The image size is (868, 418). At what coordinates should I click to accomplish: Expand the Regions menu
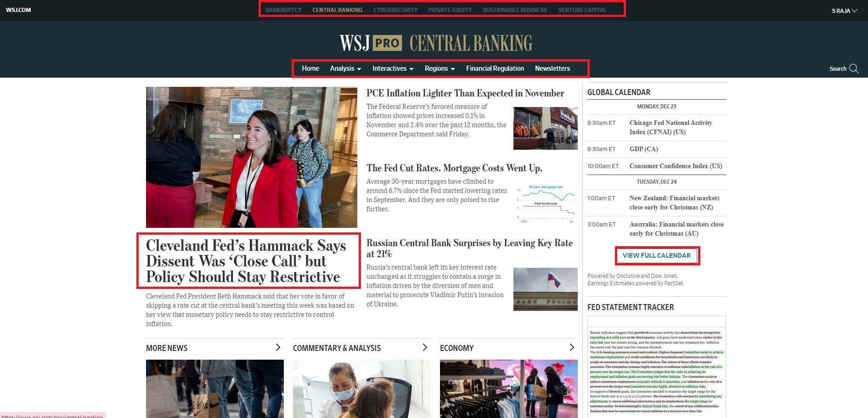[x=440, y=68]
